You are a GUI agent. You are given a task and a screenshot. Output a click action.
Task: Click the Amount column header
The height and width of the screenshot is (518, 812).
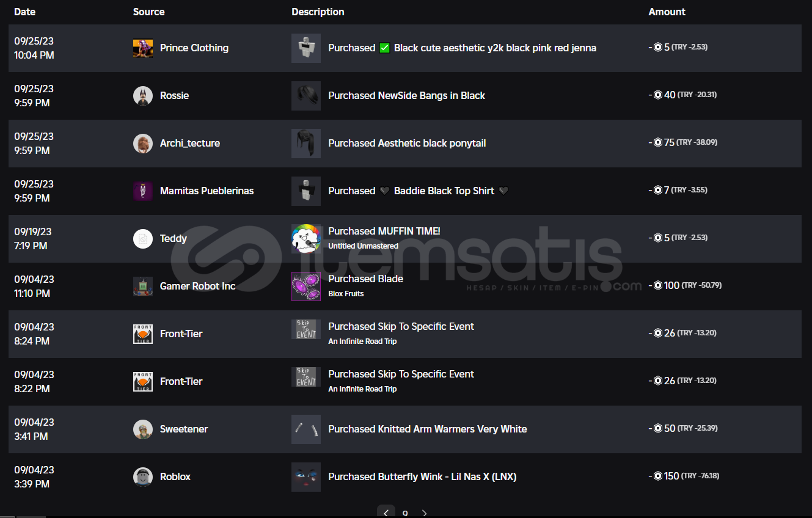coord(667,12)
